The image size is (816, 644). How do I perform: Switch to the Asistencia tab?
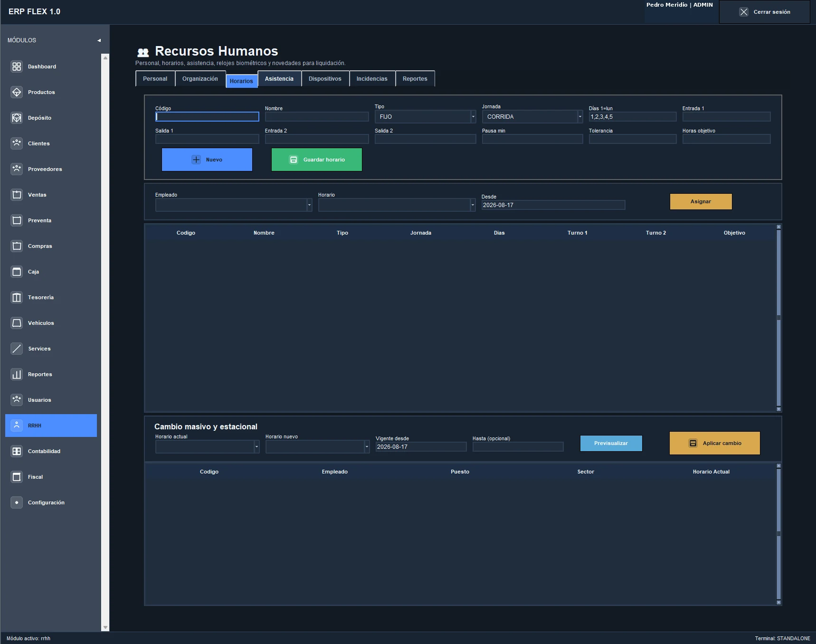click(279, 79)
